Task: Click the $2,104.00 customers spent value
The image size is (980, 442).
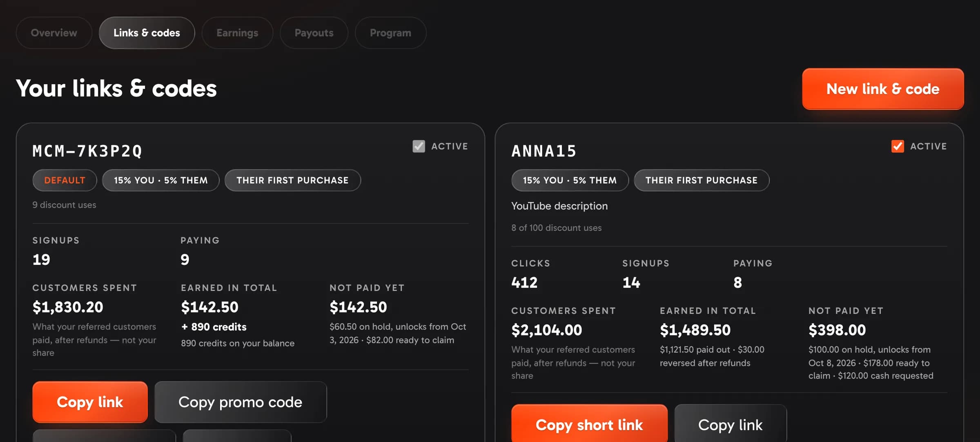Action: click(x=547, y=330)
